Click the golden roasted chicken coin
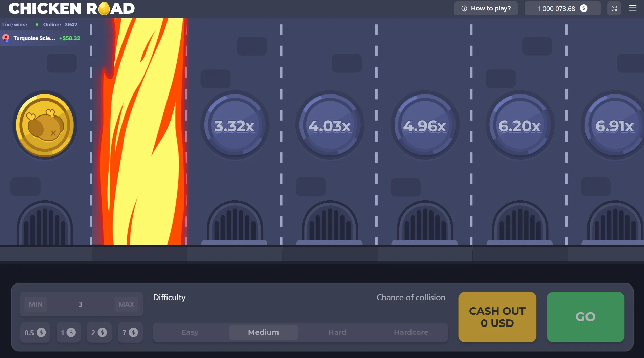The image size is (644, 358). [45, 125]
